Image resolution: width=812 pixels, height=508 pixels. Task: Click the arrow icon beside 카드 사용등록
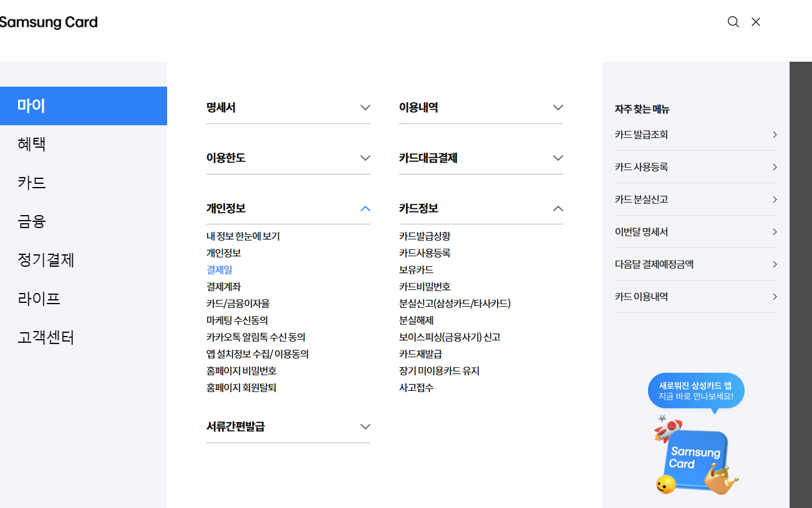(774, 166)
